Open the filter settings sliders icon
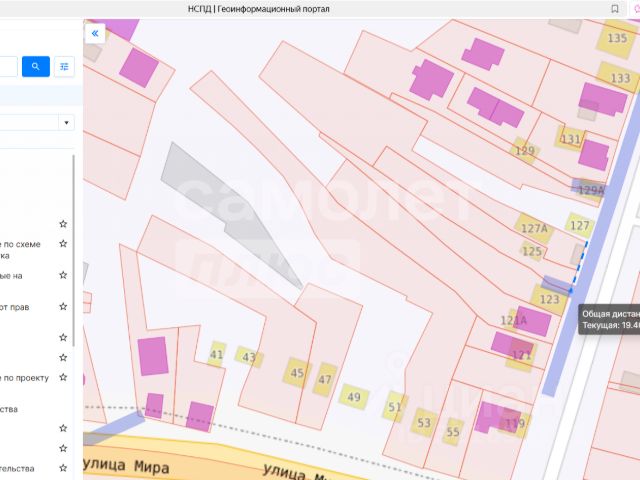Viewport: 640px width, 480px height. [64, 67]
